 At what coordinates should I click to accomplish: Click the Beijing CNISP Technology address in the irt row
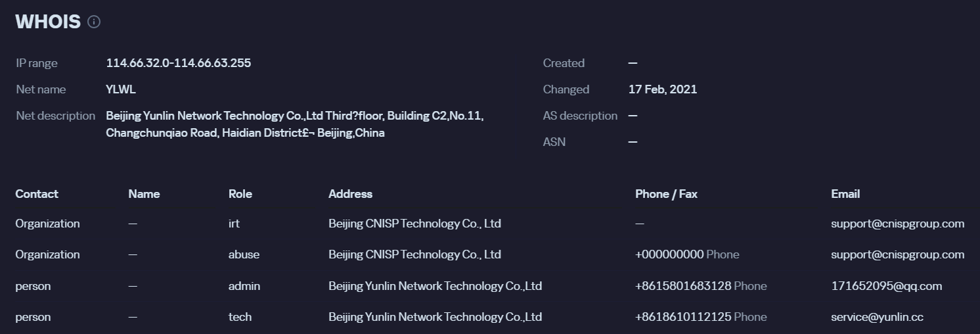click(414, 224)
